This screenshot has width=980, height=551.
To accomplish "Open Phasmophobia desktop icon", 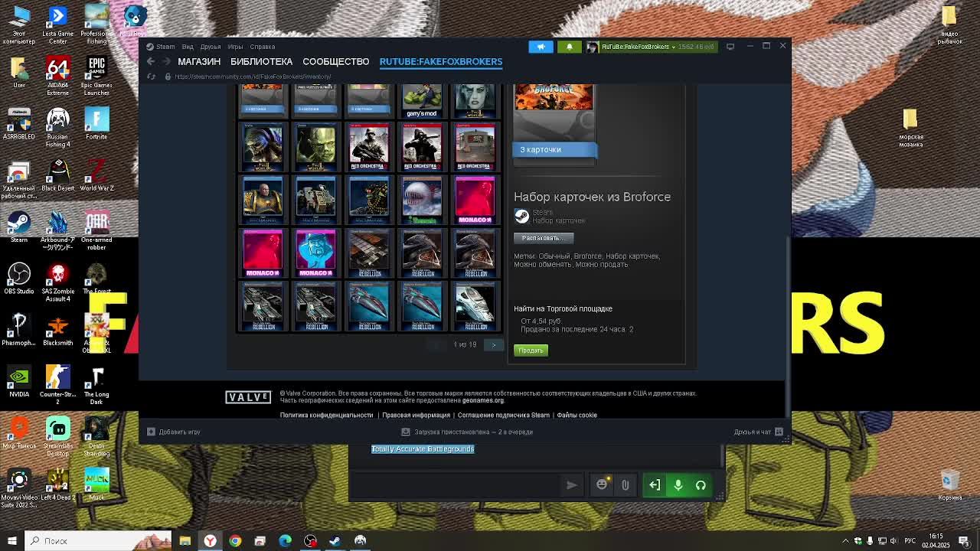I will [19, 330].
